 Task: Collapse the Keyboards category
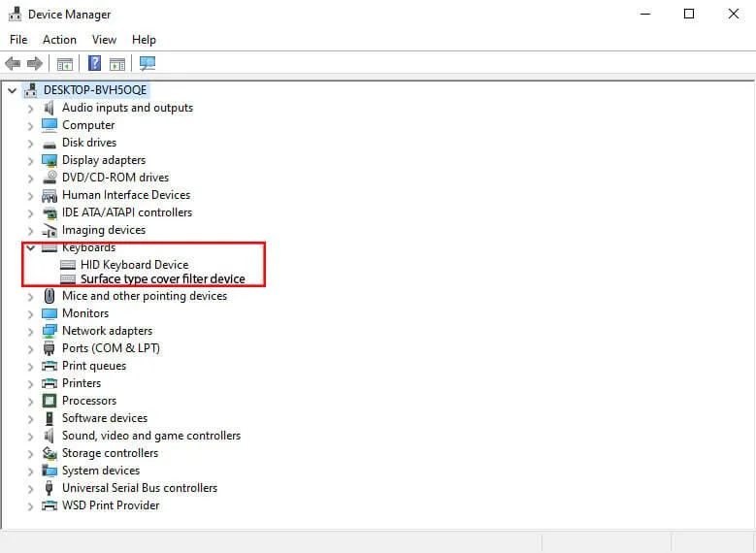pos(31,247)
